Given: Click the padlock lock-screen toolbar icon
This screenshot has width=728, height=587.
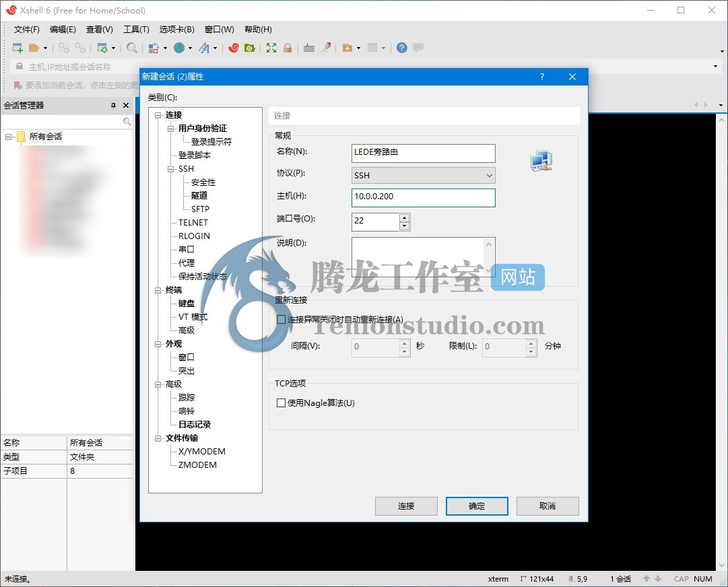Looking at the screenshot, I should tap(288, 48).
